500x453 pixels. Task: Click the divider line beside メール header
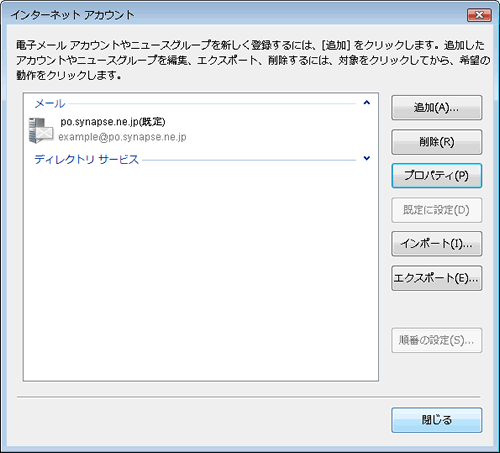212,104
